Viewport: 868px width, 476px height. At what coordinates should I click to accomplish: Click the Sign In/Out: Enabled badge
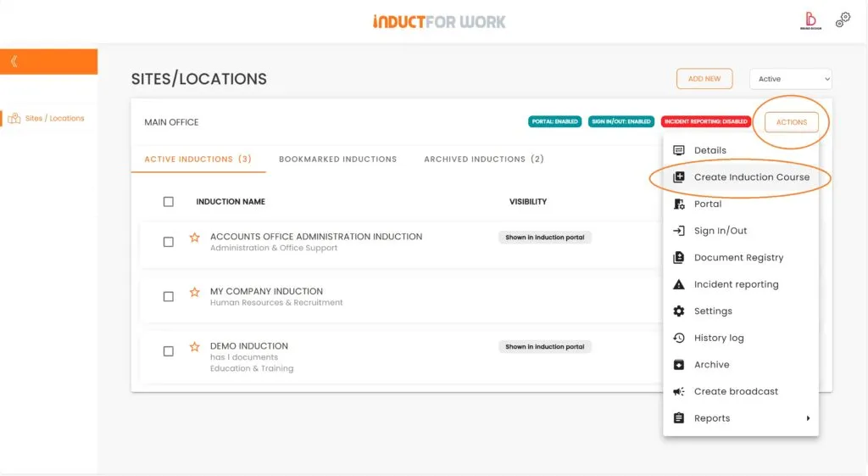tap(621, 121)
